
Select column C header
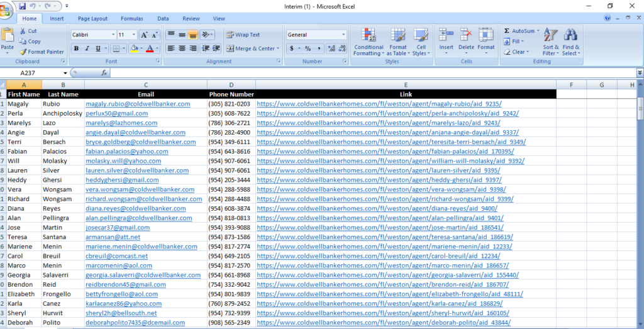tap(146, 85)
